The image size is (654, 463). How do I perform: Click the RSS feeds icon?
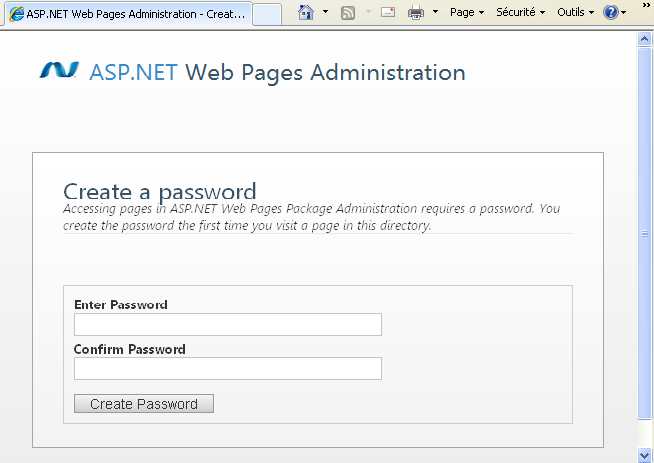pyautogui.click(x=348, y=13)
